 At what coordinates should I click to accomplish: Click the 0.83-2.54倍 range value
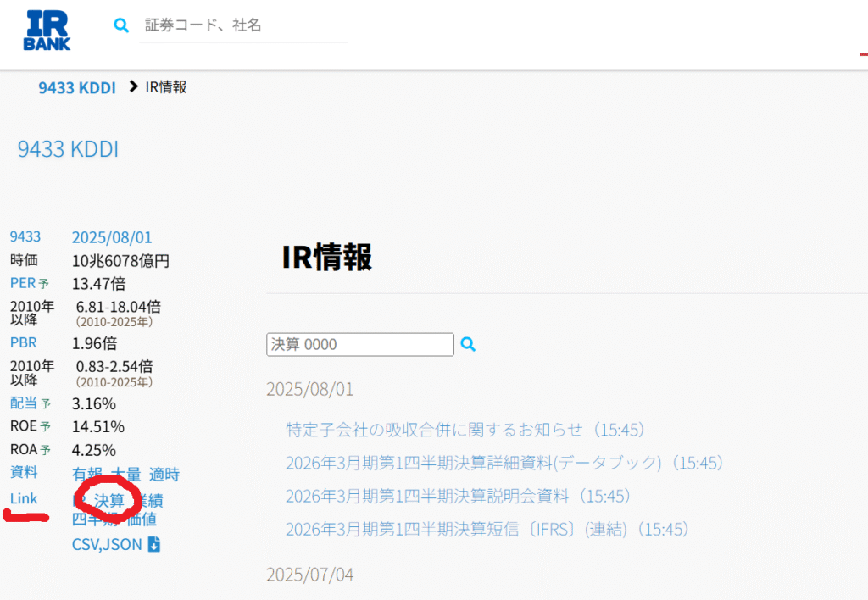[x=114, y=366]
